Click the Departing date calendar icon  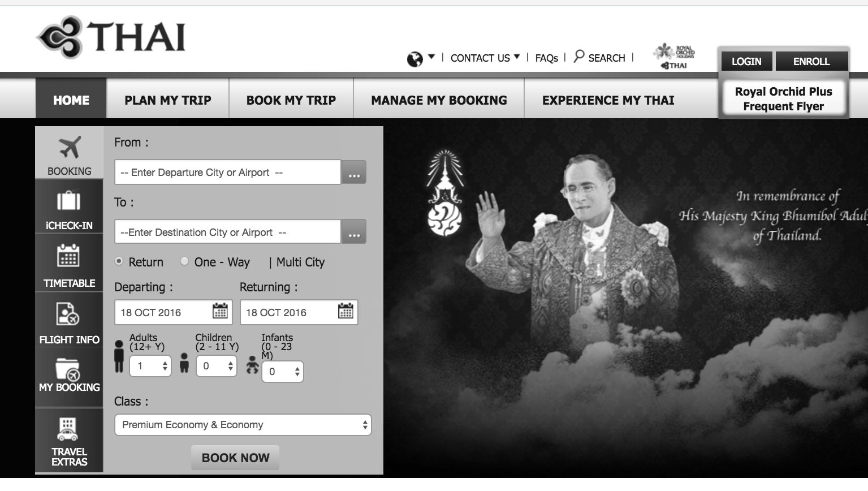220,311
